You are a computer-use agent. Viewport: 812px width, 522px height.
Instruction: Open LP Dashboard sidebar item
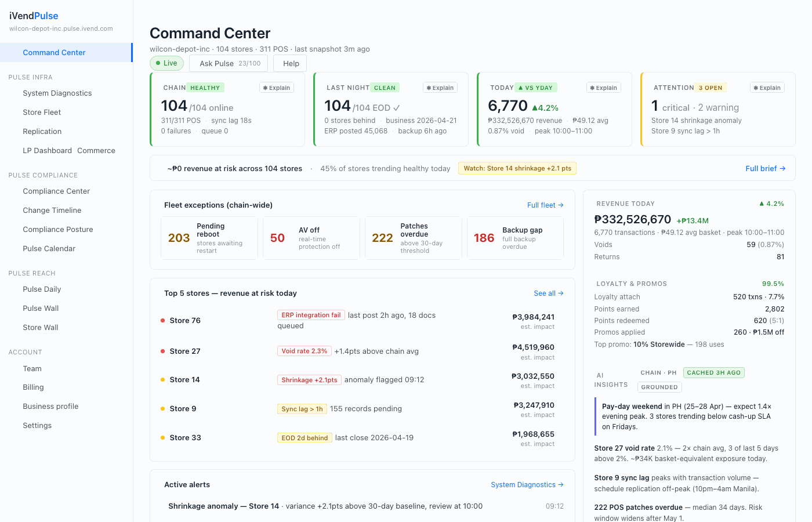(x=47, y=150)
